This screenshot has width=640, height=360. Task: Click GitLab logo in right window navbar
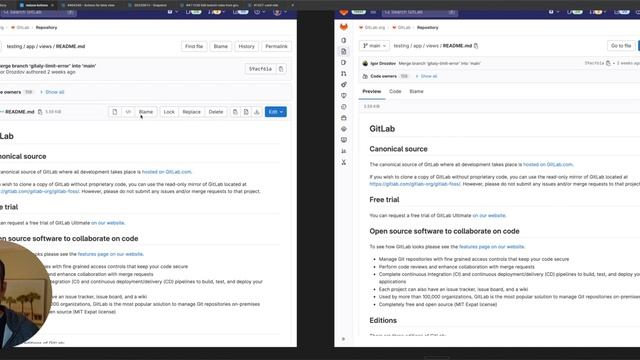(344, 12)
